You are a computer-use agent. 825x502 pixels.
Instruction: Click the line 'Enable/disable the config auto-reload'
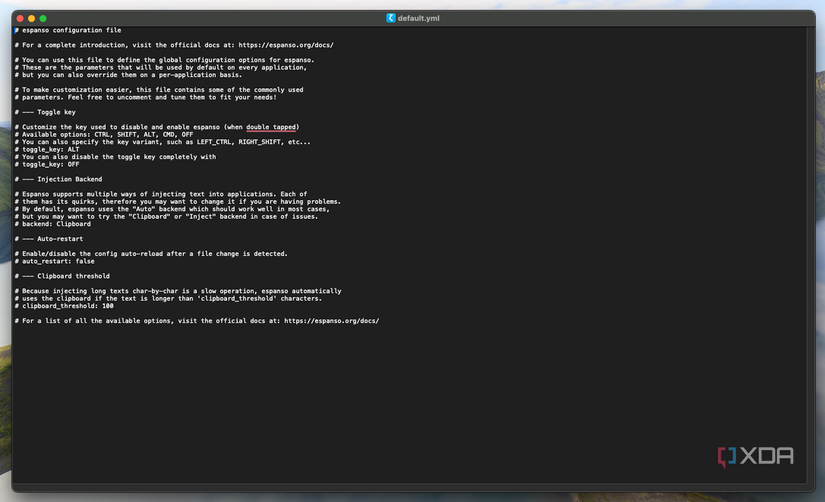coord(151,254)
